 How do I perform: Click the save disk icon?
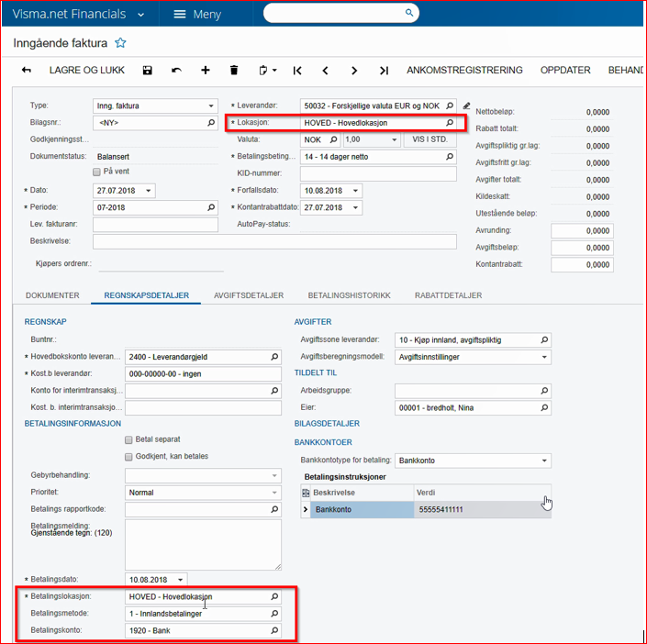(148, 71)
